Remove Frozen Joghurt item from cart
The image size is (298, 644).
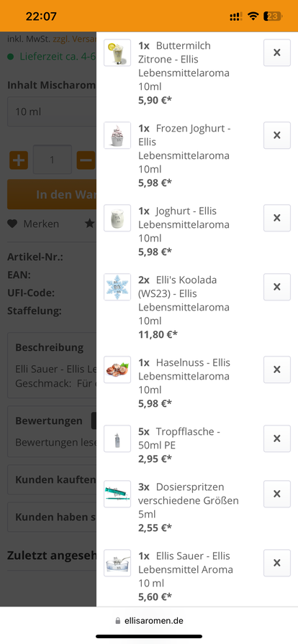coord(277,135)
